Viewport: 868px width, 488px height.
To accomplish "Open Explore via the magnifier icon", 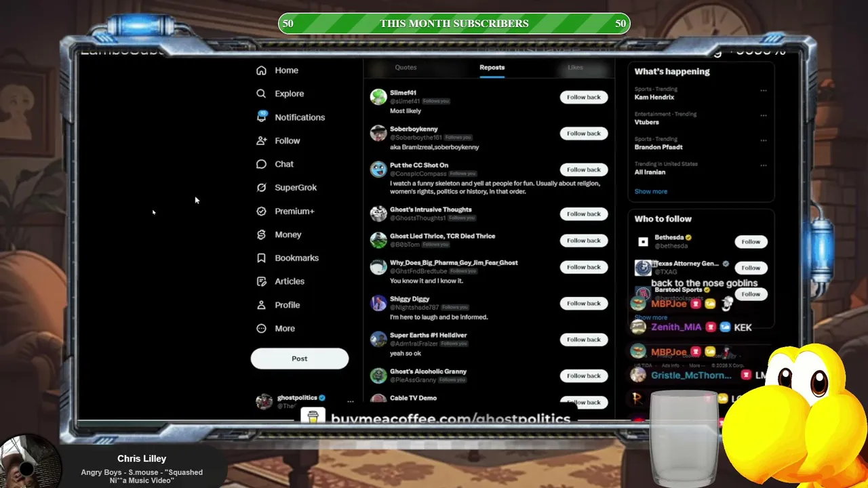I will (x=261, y=94).
